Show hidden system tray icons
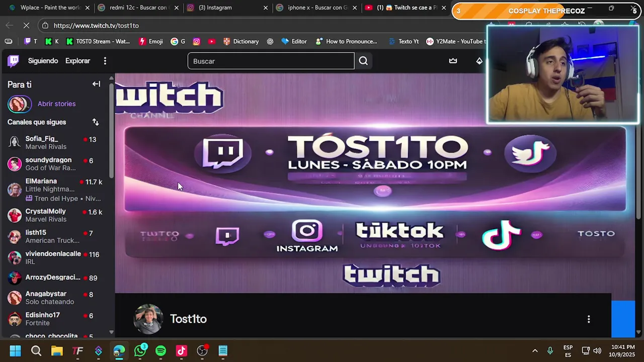644x362 pixels. [x=535, y=350]
